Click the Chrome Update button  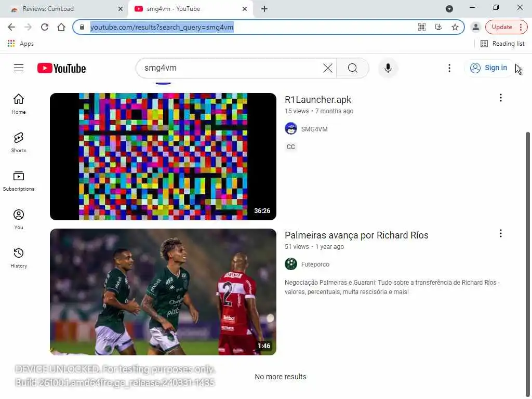pos(506,27)
